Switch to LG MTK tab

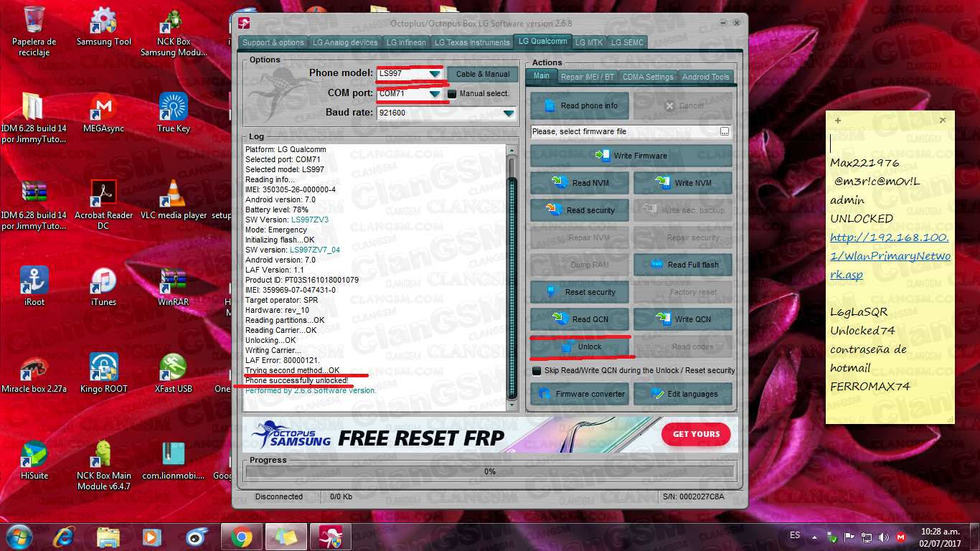pos(589,42)
